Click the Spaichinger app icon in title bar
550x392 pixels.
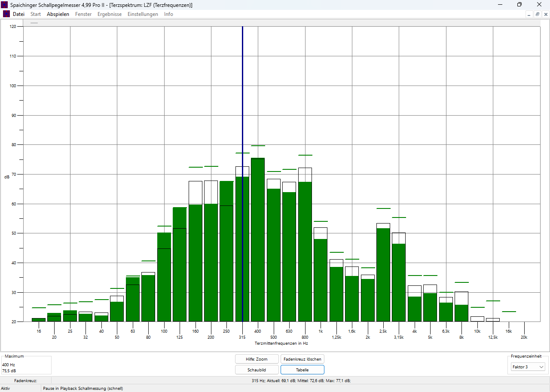click(x=4, y=5)
